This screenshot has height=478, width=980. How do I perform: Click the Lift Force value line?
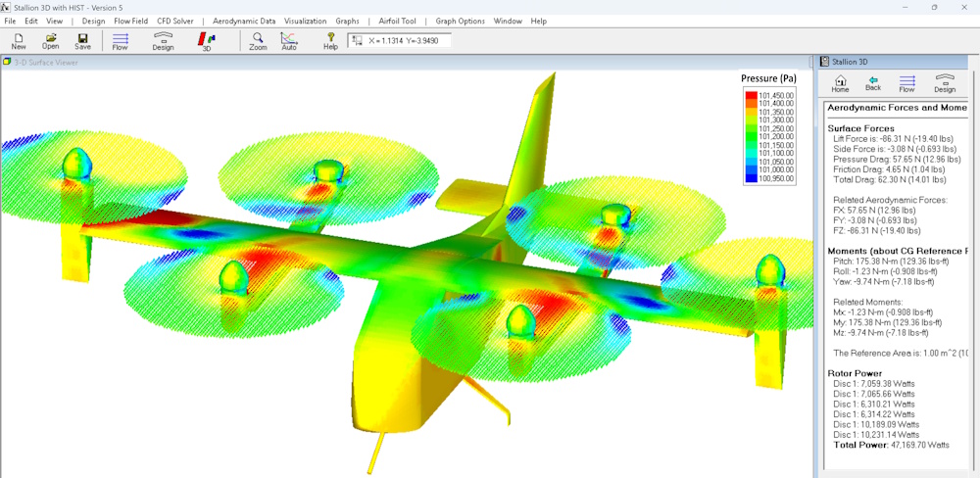(895, 139)
